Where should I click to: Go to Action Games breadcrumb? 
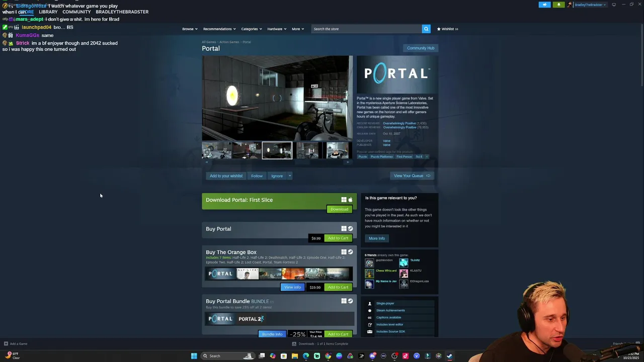pyautogui.click(x=229, y=42)
